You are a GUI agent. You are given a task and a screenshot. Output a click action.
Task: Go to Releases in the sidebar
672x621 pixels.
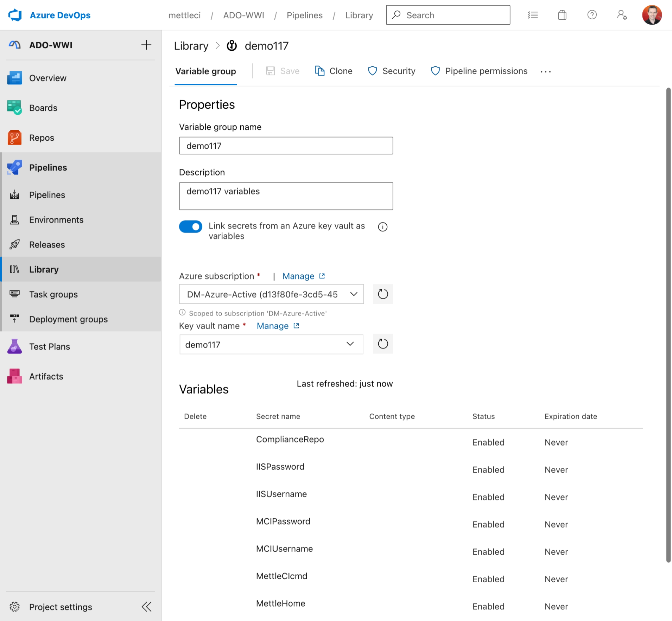[47, 245]
